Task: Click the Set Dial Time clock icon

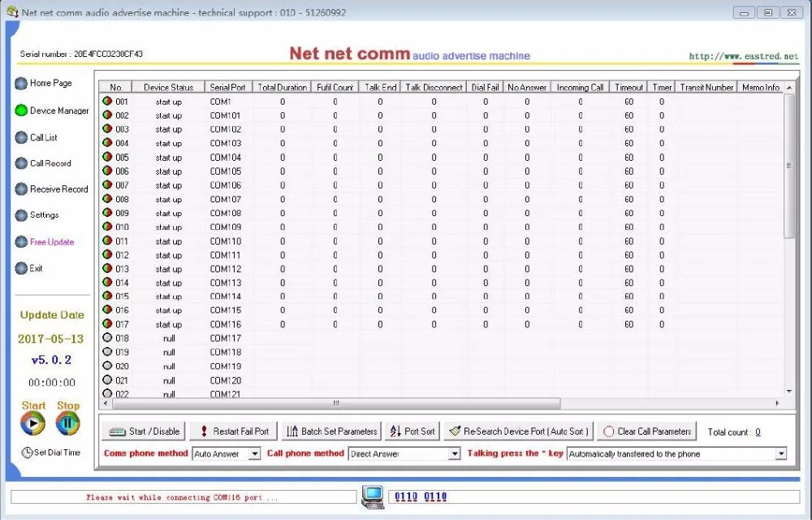Action: pyautogui.click(x=27, y=452)
